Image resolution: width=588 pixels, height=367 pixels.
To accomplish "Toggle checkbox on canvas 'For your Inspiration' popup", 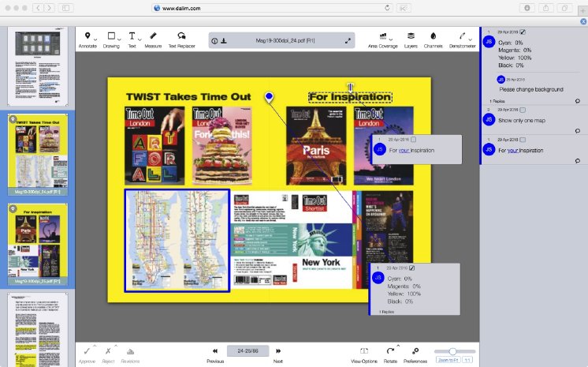I will click(x=413, y=140).
